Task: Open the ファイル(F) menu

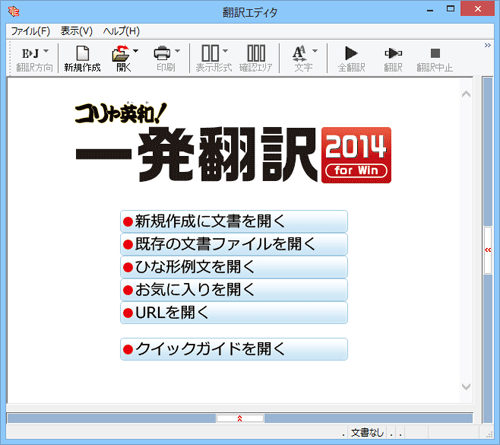Action: [31, 31]
